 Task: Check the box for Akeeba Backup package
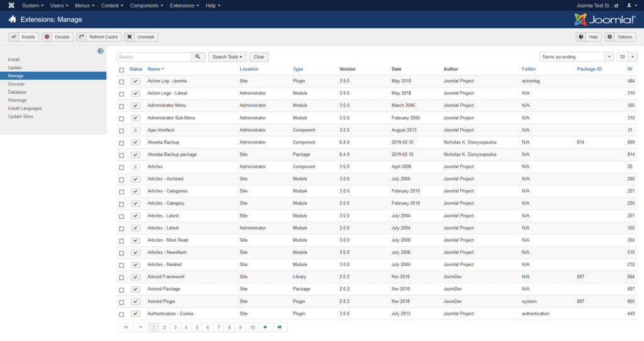121,155
